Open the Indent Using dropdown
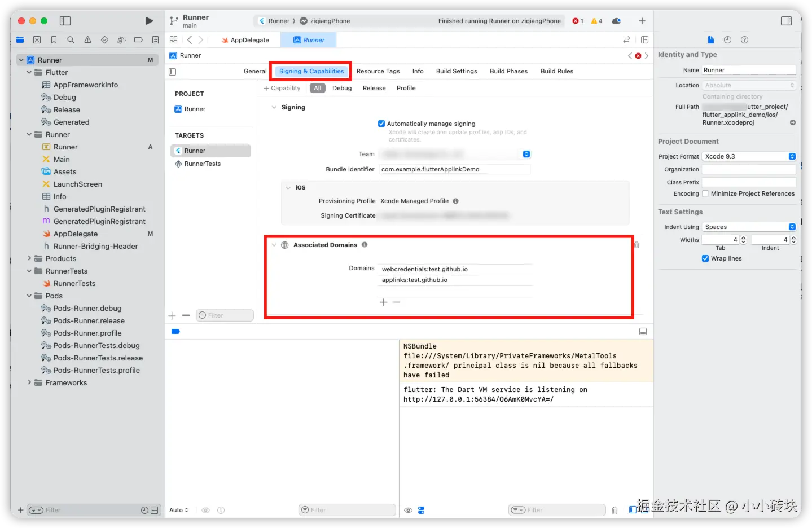Image resolution: width=812 pixels, height=528 pixels. click(x=749, y=227)
